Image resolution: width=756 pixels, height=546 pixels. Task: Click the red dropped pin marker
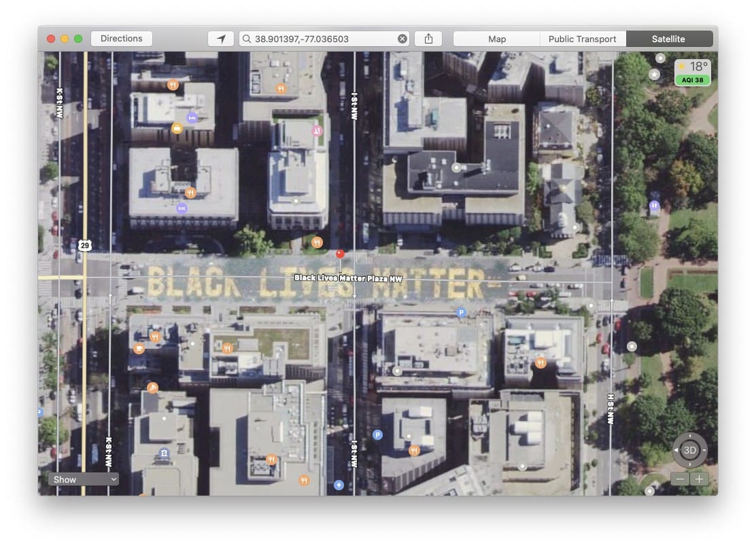341,255
